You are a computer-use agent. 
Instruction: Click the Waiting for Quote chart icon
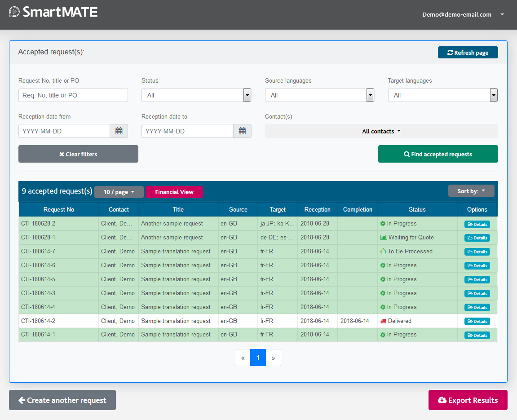(x=384, y=238)
